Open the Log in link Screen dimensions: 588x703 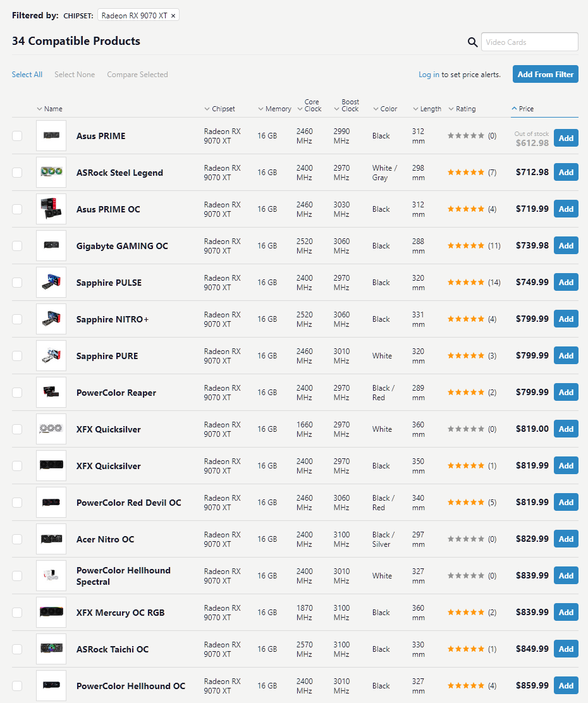click(x=429, y=75)
